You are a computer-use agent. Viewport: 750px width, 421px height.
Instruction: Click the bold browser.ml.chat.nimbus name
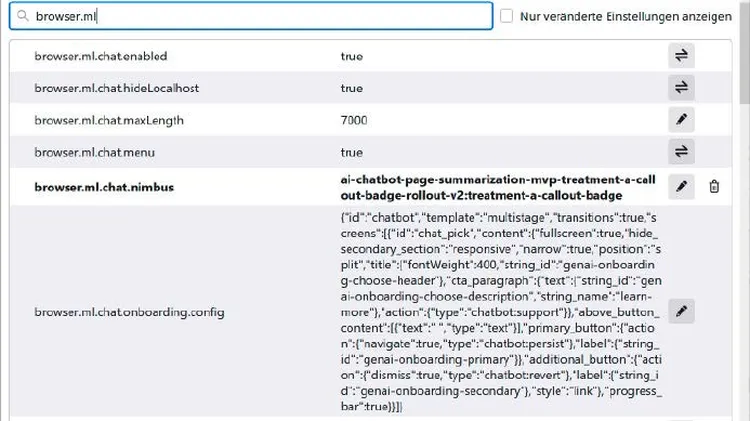tap(101, 186)
